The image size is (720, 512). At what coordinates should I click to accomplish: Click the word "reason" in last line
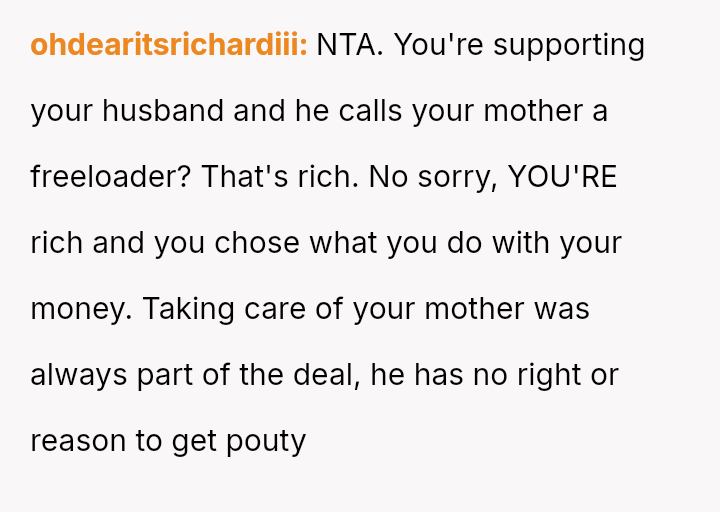[78, 441]
